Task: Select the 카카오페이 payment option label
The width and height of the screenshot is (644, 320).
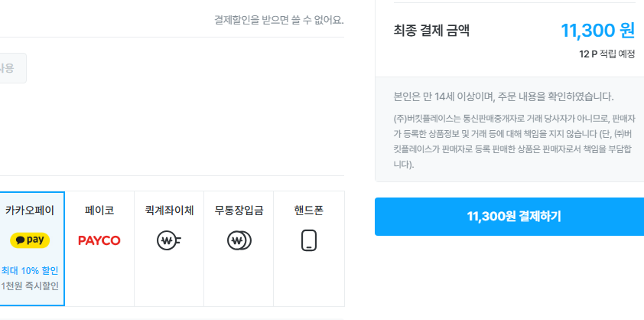Action: tap(30, 210)
